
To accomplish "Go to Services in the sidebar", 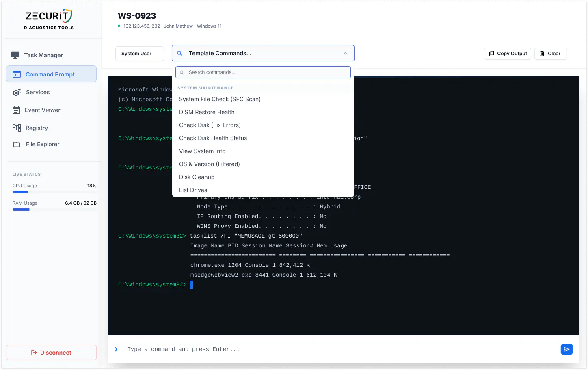I will (51, 92).
